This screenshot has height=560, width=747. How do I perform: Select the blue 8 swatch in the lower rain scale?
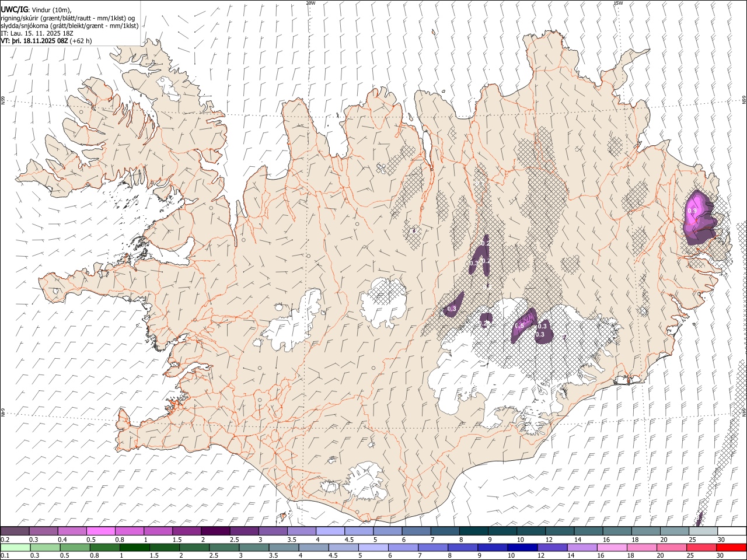(x=462, y=547)
